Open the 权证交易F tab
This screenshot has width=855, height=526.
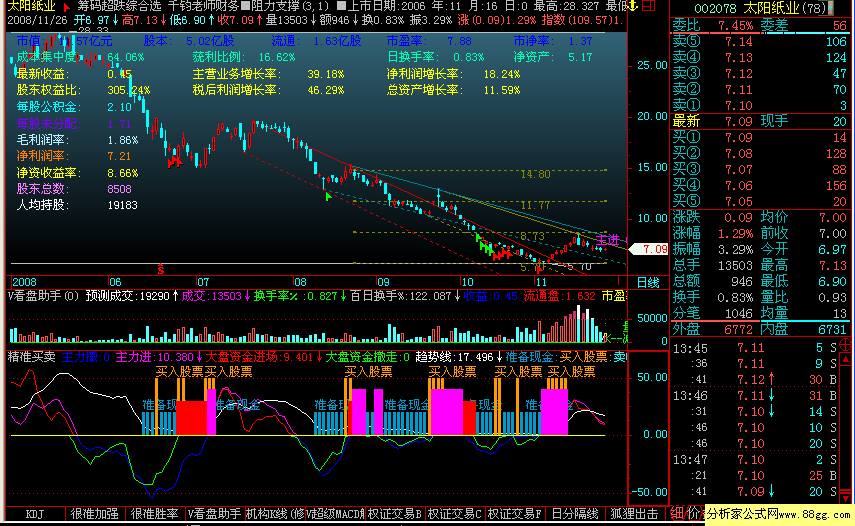click(x=514, y=514)
